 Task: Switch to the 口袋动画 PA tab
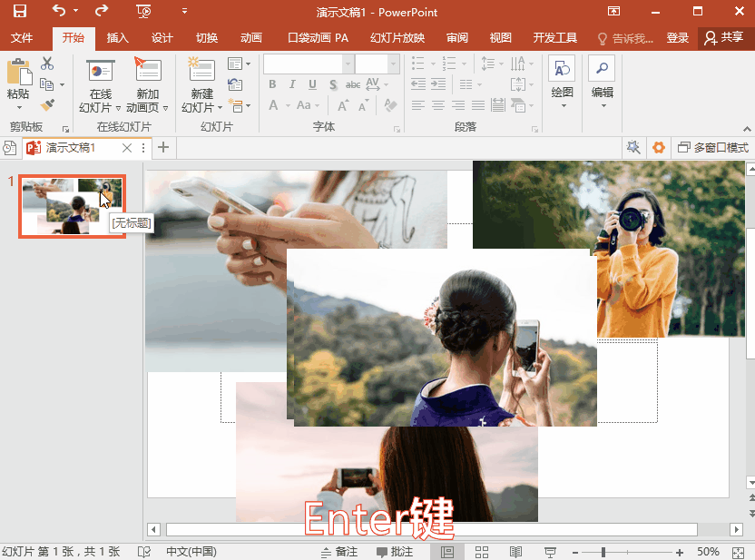(318, 38)
